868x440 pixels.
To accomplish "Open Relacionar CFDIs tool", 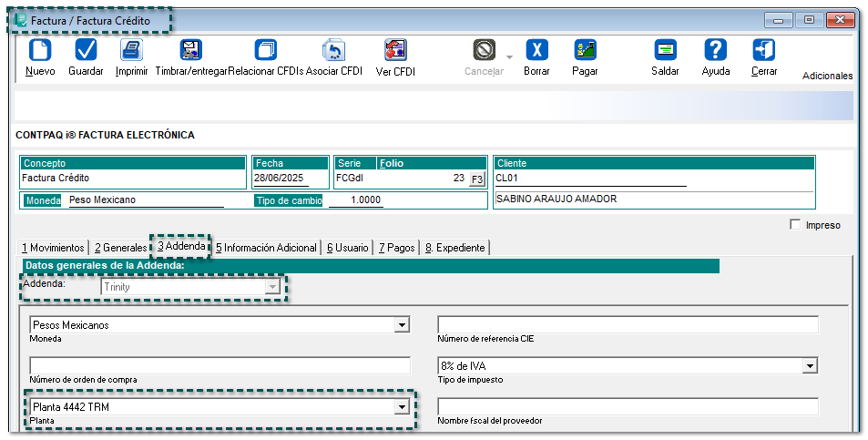I will 266,50.
